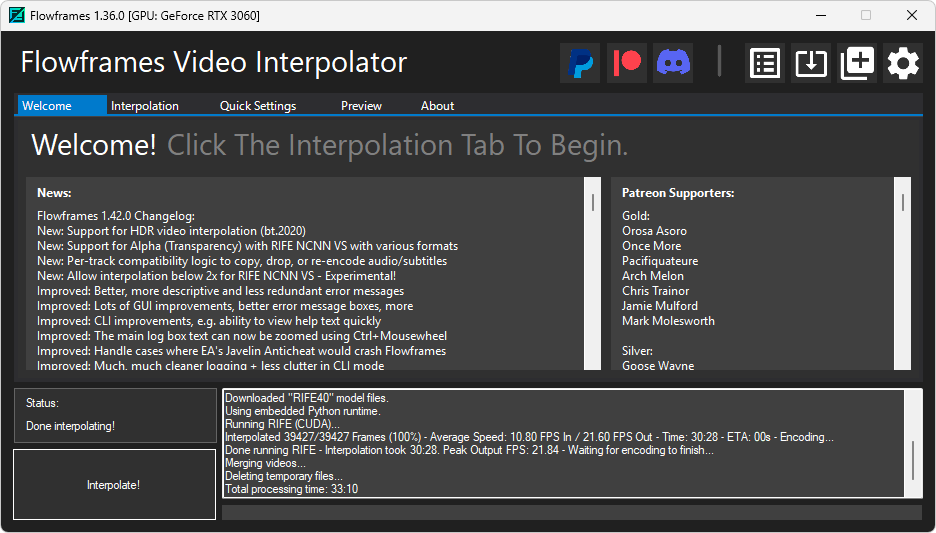Open the Preview tab
936x533 pixels.
(361, 106)
